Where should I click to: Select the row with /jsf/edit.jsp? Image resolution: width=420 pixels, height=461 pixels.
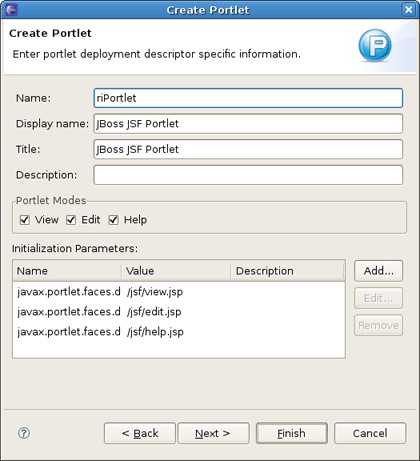179,312
